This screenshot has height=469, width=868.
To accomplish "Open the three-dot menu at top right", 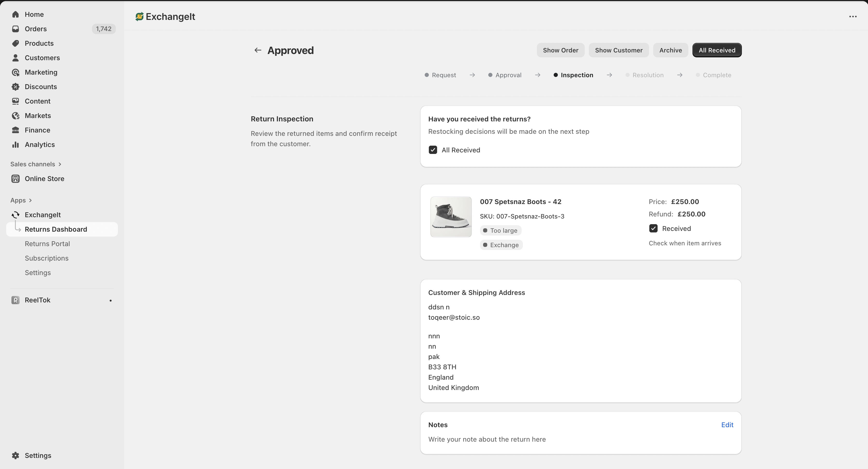I will coord(852,17).
